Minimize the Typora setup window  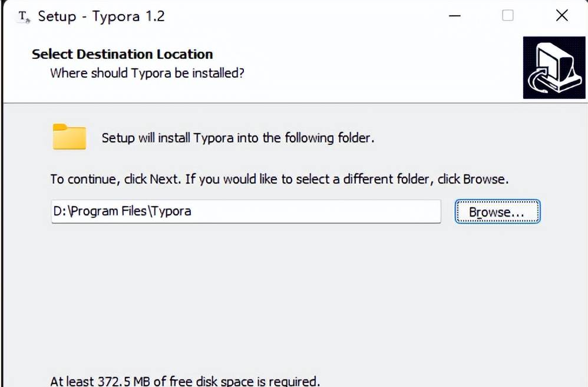[x=454, y=15]
